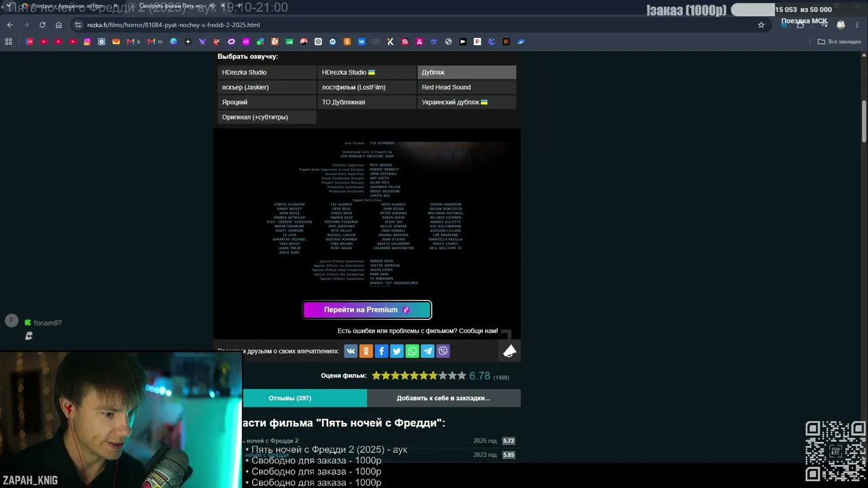Select HDrezka Studio with Ukrainian flag
Image resolution: width=868 pixels, height=488 pixels.
pos(367,73)
